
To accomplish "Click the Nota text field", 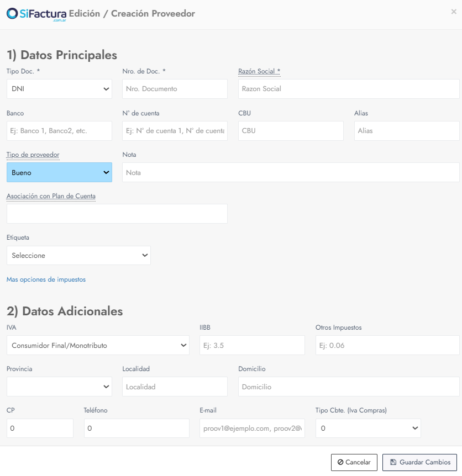I will pos(291,172).
